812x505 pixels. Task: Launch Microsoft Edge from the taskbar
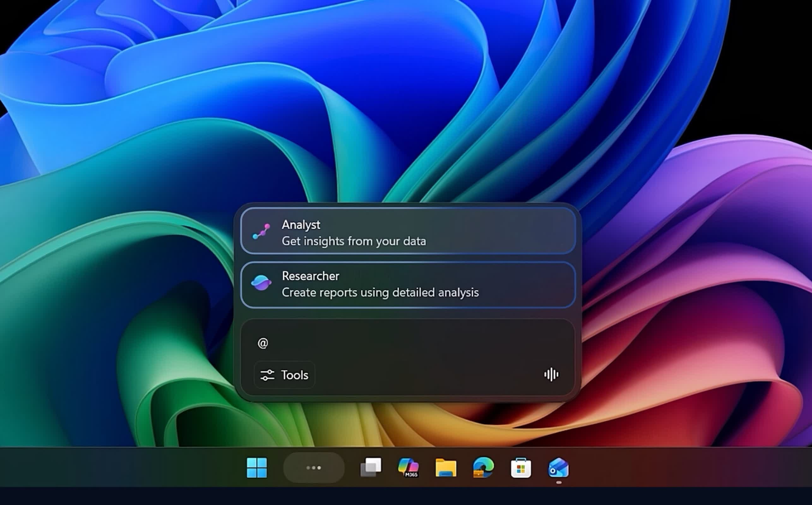483,467
